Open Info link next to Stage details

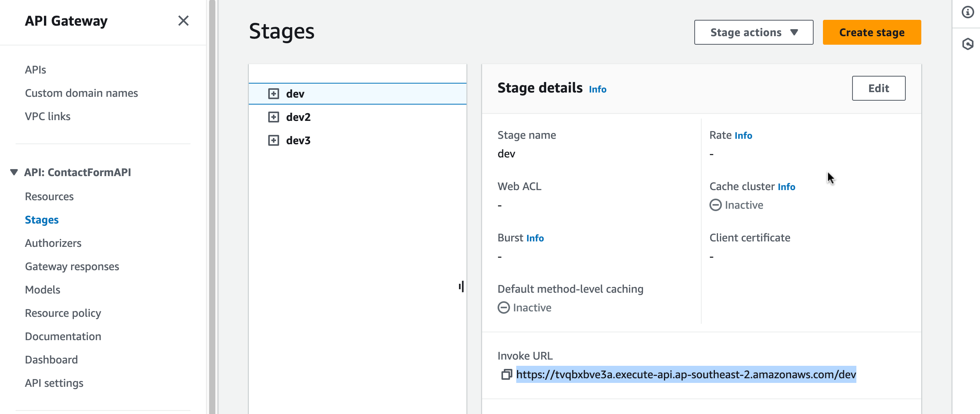tap(597, 89)
